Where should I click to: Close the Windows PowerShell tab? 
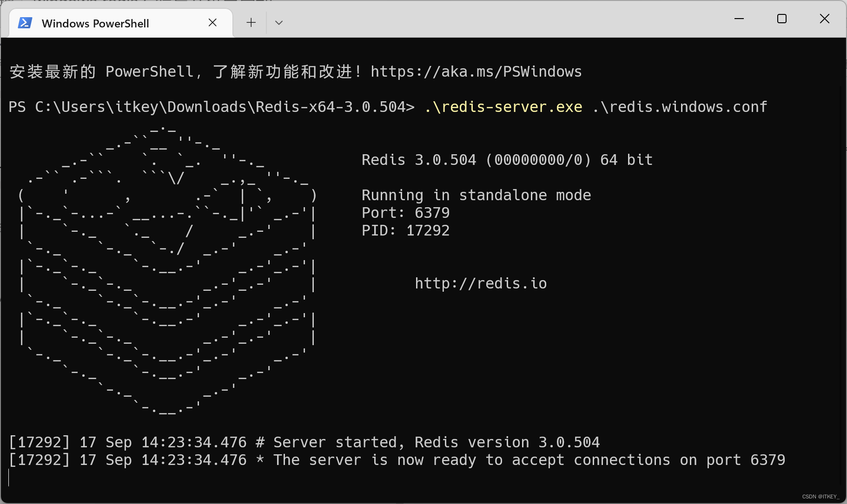[212, 22]
